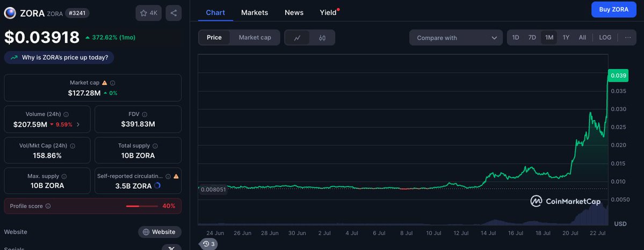Open the info icon beside Vol/Mkt Cap (24h)
Viewport: 644px width, 250px height.
tap(73, 146)
